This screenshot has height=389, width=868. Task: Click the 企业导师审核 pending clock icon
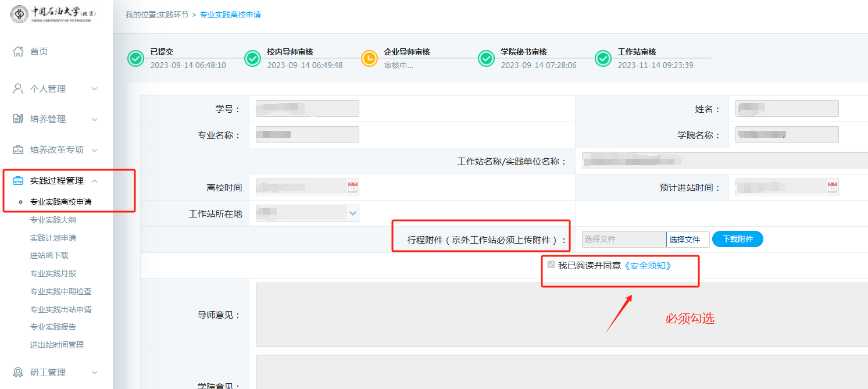point(369,59)
